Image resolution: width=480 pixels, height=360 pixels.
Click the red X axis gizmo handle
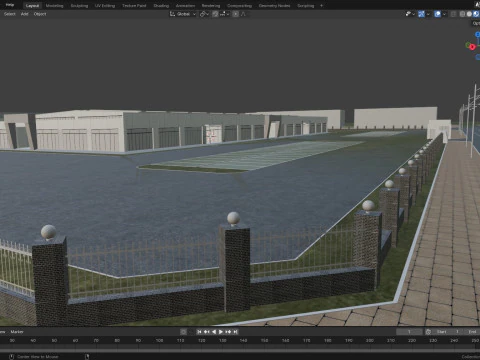point(472,47)
